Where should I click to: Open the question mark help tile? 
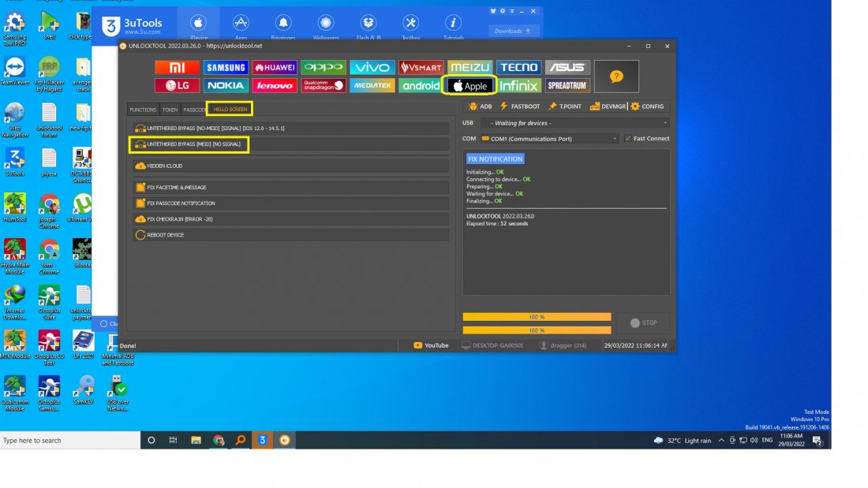click(x=616, y=76)
